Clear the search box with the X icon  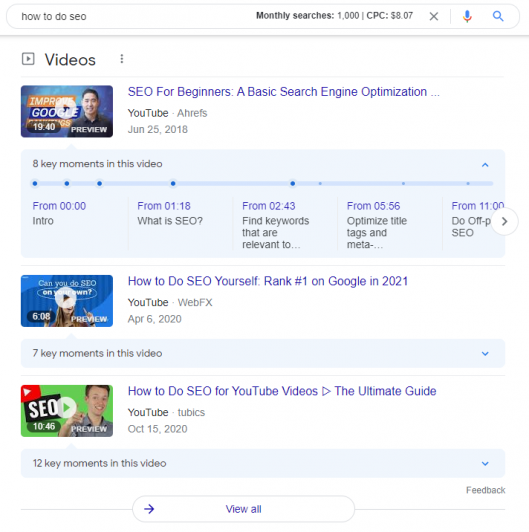point(434,16)
